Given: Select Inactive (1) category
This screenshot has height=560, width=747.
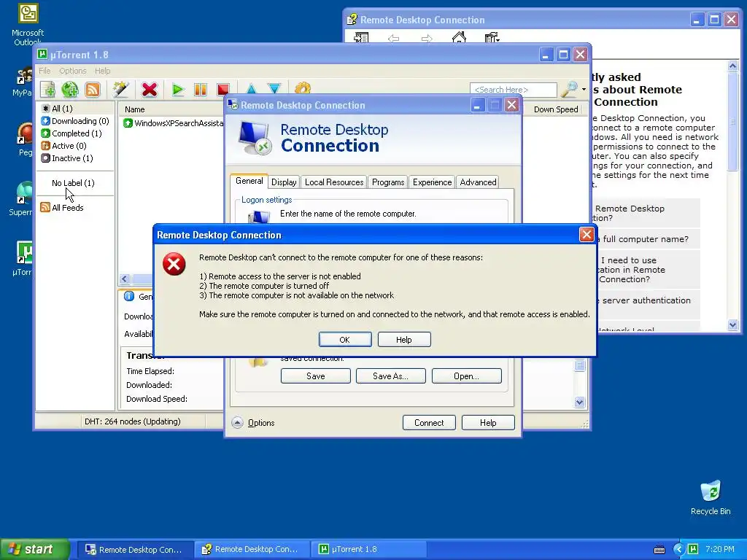Looking at the screenshot, I should (67, 158).
